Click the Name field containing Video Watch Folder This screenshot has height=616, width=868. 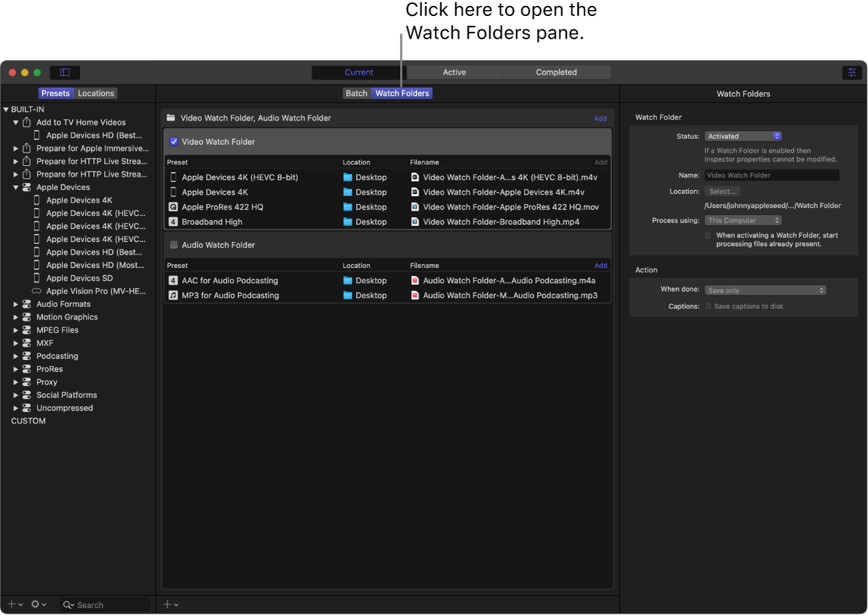772,175
